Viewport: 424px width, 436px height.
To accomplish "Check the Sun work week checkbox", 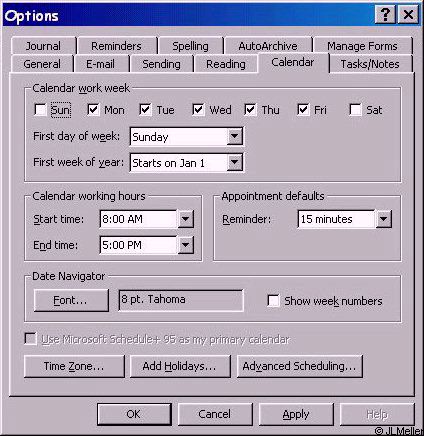I will pos(40,110).
